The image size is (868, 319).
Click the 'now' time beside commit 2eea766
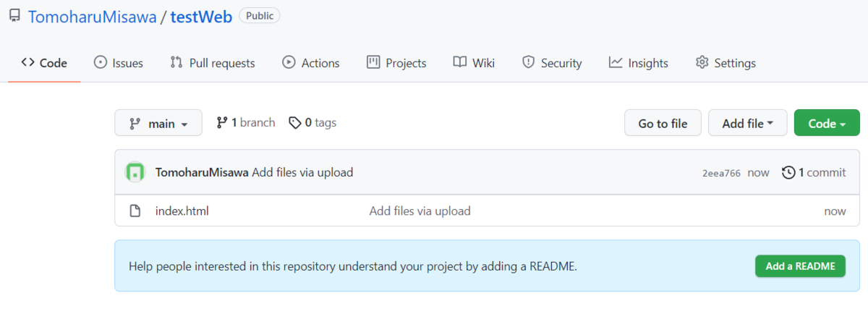(x=758, y=173)
